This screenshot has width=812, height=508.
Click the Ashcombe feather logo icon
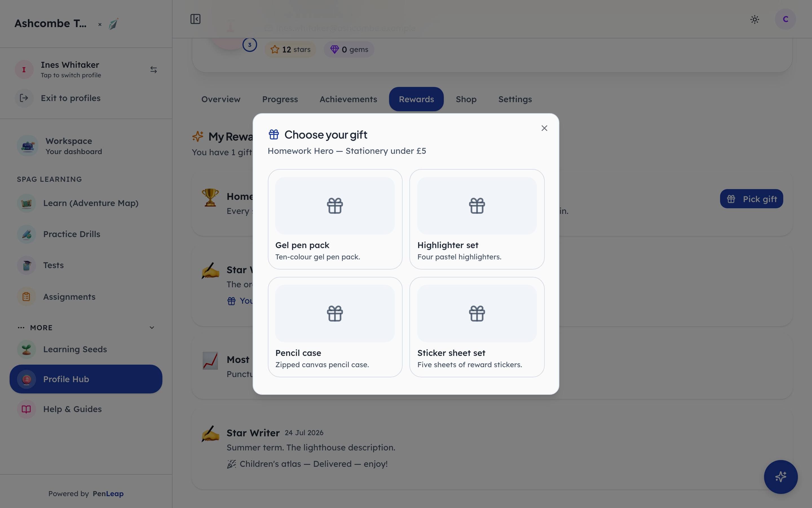(113, 24)
